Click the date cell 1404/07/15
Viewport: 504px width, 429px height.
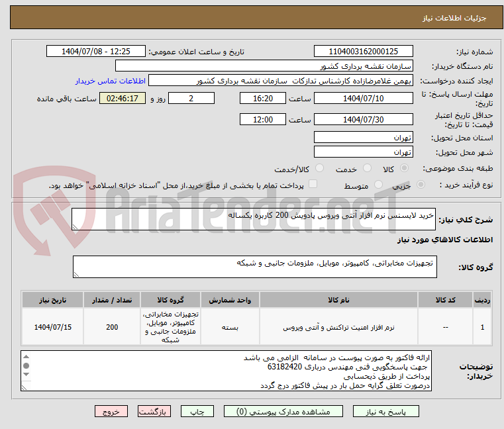point(53,327)
